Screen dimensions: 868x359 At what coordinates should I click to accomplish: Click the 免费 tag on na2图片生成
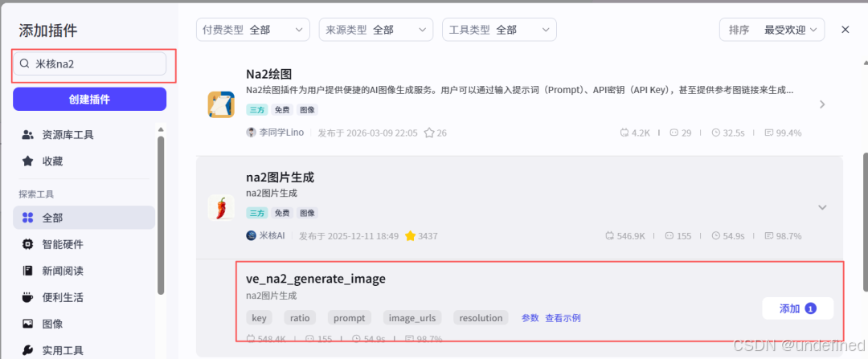pyautogui.click(x=282, y=213)
